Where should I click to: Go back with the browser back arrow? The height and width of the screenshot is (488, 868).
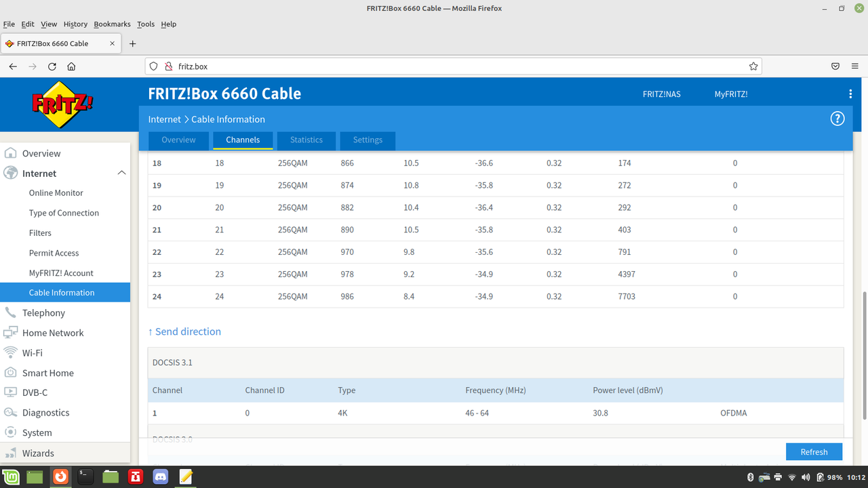tap(13, 66)
